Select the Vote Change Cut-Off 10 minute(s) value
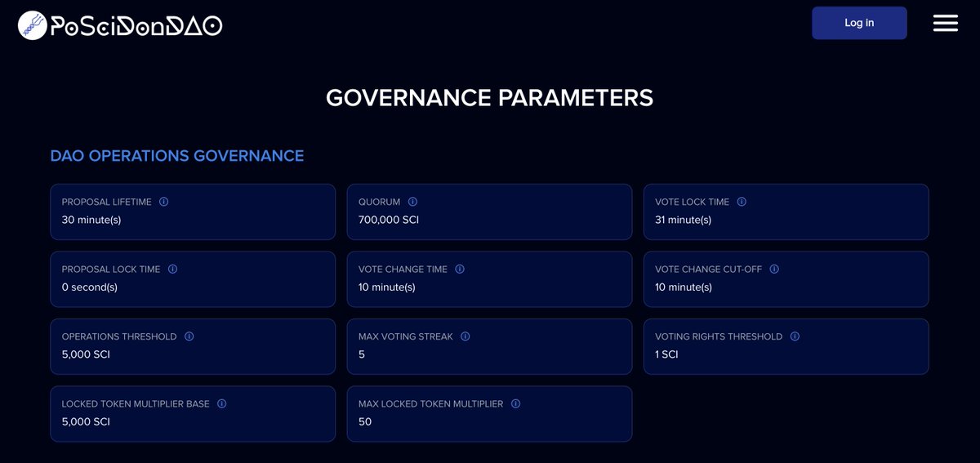The image size is (980, 463). [x=684, y=287]
